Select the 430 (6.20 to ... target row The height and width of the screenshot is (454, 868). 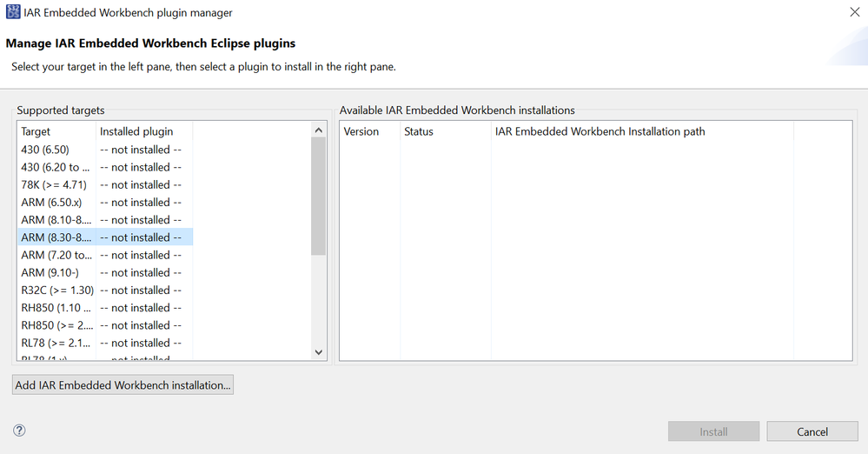105,167
